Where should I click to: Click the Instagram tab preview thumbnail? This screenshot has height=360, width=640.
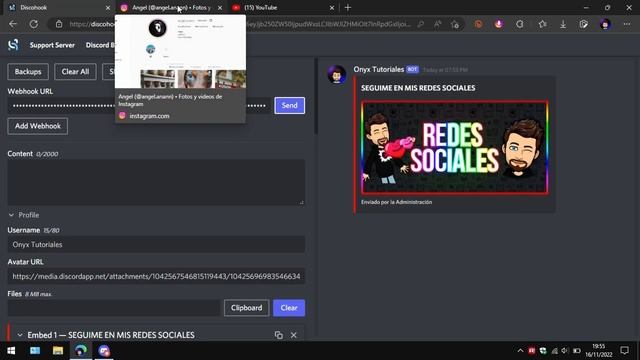pyautogui.click(x=180, y=51)
